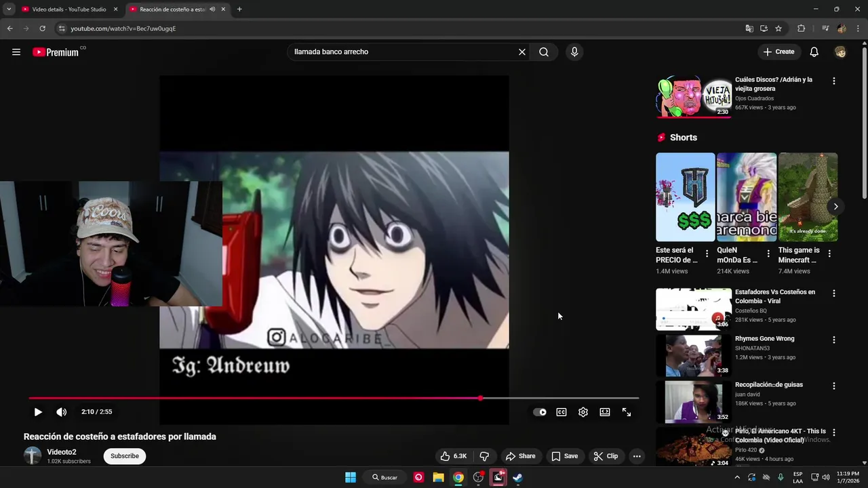Open the 'Este será el PRECIO' Short

(685, 197)
